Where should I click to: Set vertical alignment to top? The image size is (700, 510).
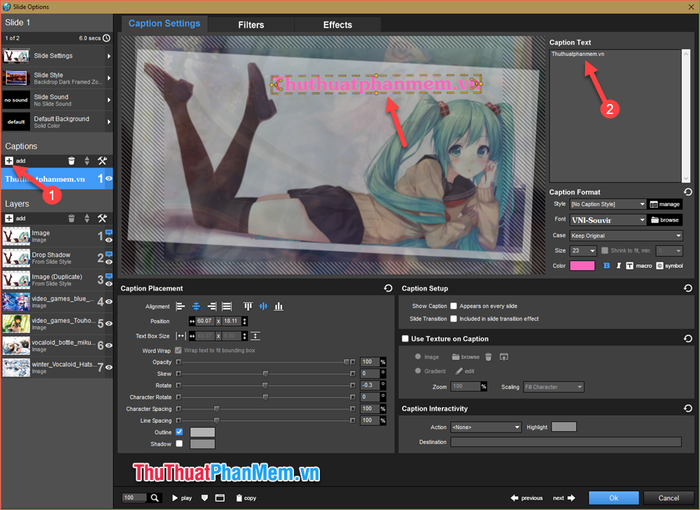[x=248, y=306]
